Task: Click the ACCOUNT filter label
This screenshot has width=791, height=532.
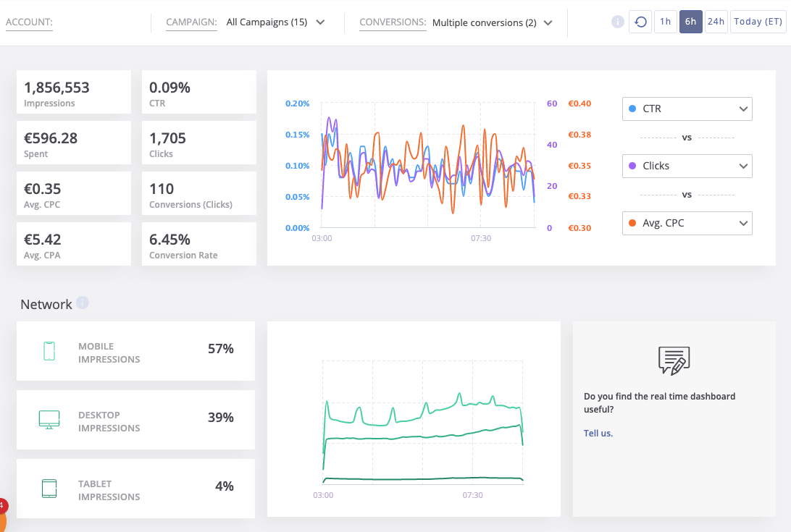Action: 29,22
